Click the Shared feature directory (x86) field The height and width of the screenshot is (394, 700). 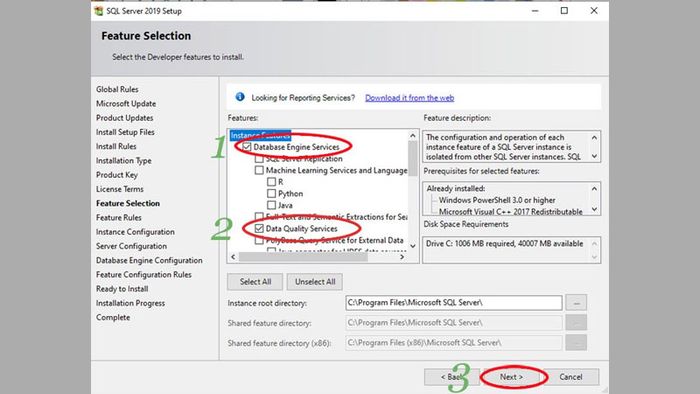click(454, 343)
